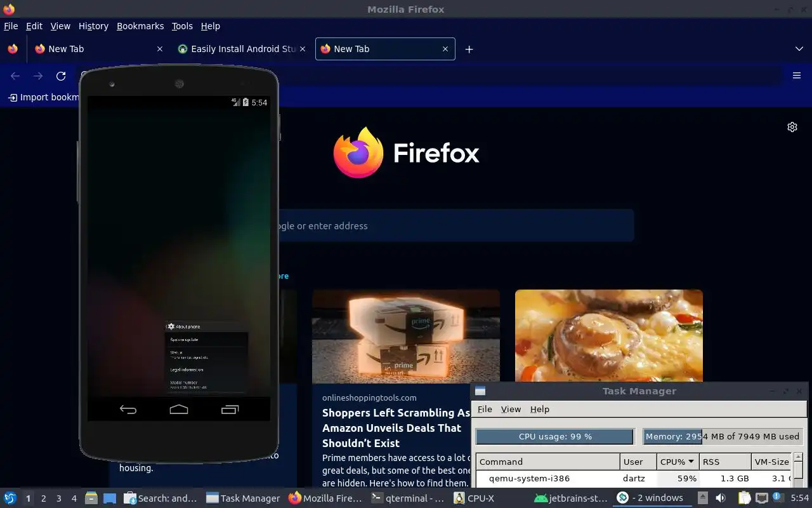Open the Lubuntu start menu icon

(x=10, y=498)
